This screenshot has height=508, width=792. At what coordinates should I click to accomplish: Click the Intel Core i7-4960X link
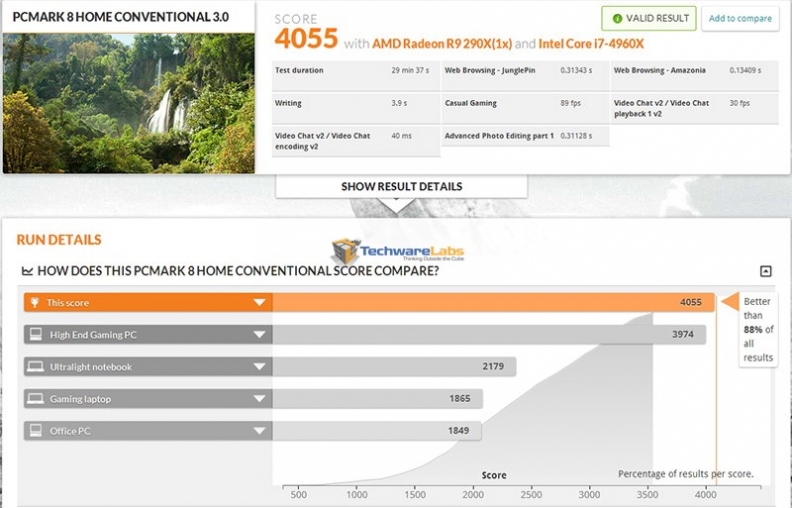(x=591, y=44)
